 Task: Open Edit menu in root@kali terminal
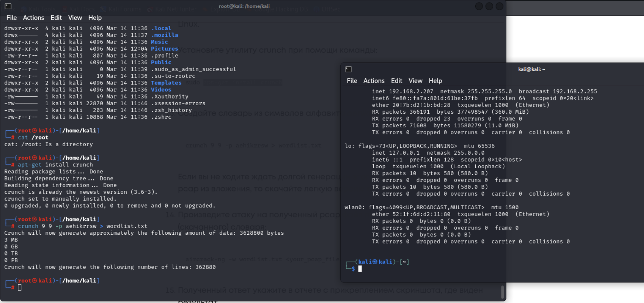click(56, 18)
